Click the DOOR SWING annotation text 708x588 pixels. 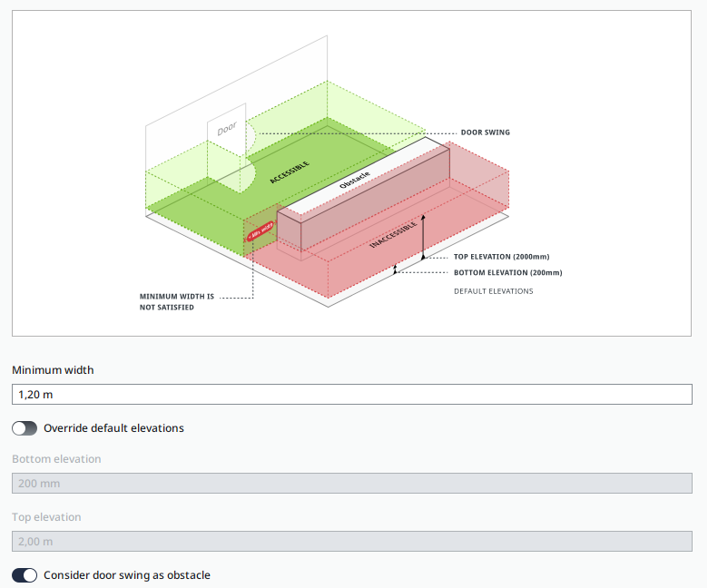485,132
